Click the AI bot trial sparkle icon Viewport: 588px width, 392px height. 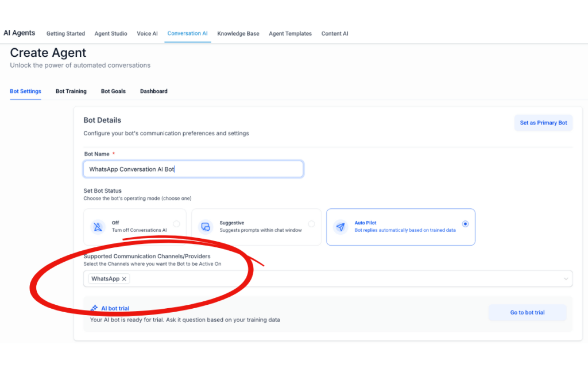coord(94,308)
